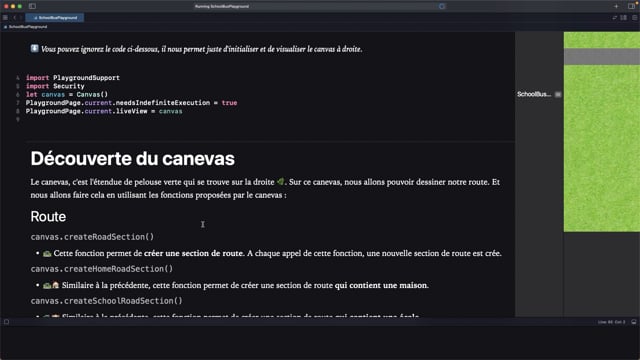This screenshot has width=640, height=360.
Task: Open the related items grid menu
Action: click(x=5, y=18)
